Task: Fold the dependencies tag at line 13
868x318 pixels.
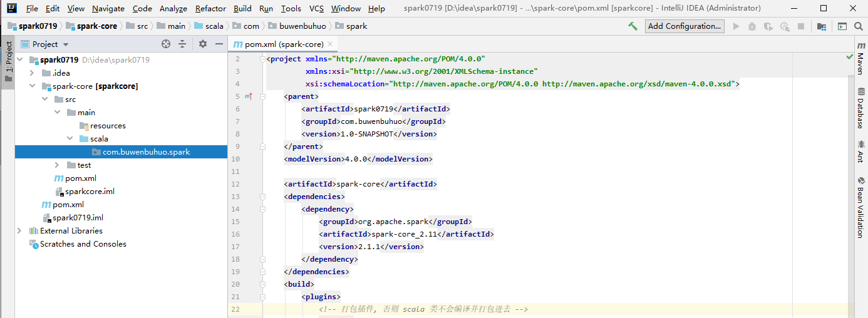Action: pyautogui.click(x=262, y=197)
